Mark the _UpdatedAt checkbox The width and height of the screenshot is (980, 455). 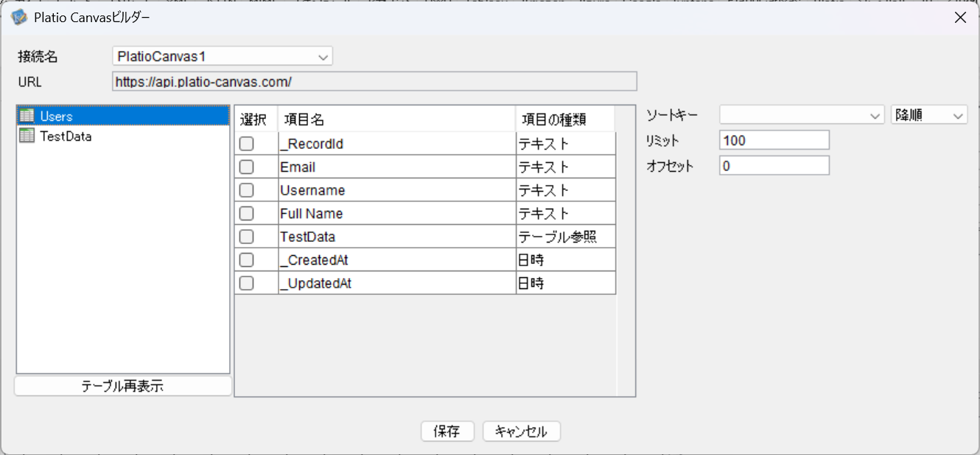pyautogui.click(x=247, y=283)
